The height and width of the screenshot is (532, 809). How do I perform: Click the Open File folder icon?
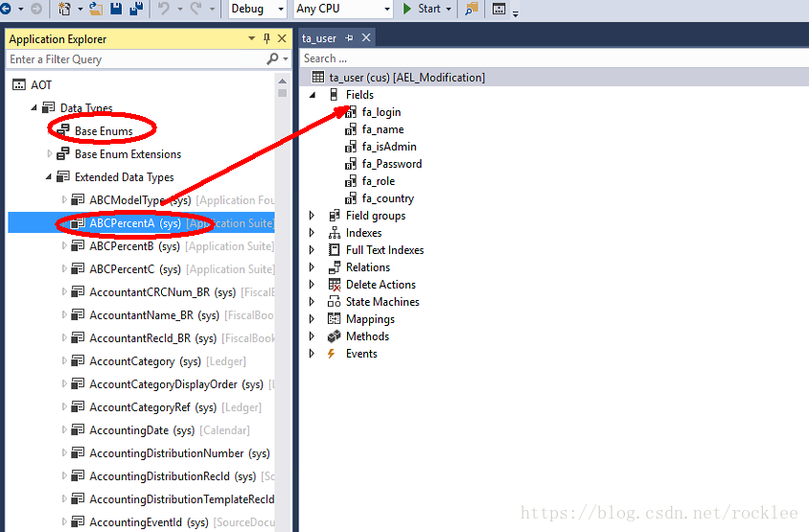pyautogui.click(x=96, y=9)
